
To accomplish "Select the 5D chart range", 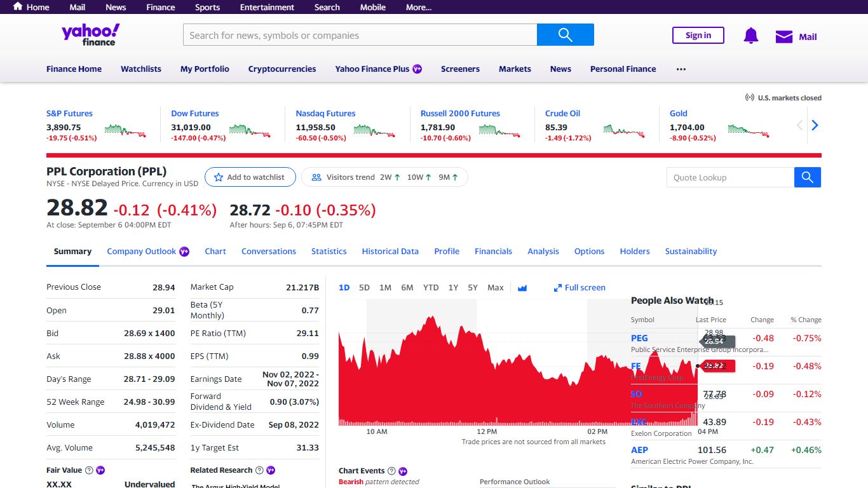I will tap(364, 288).
